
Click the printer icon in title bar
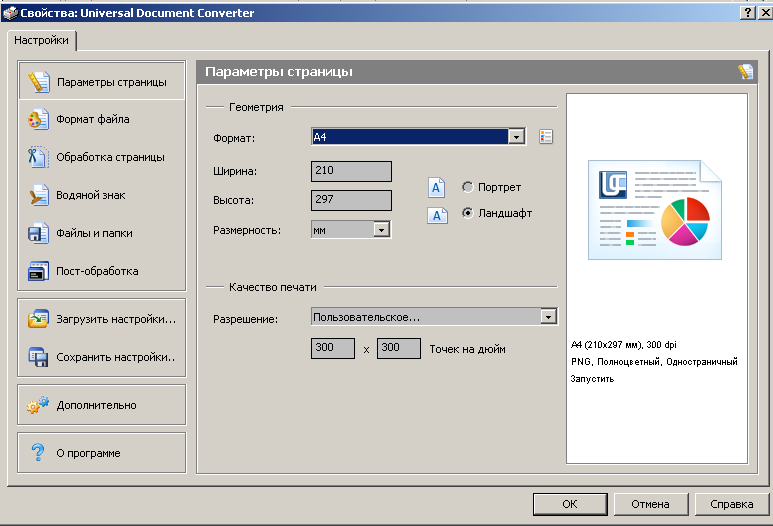(9, 13)
